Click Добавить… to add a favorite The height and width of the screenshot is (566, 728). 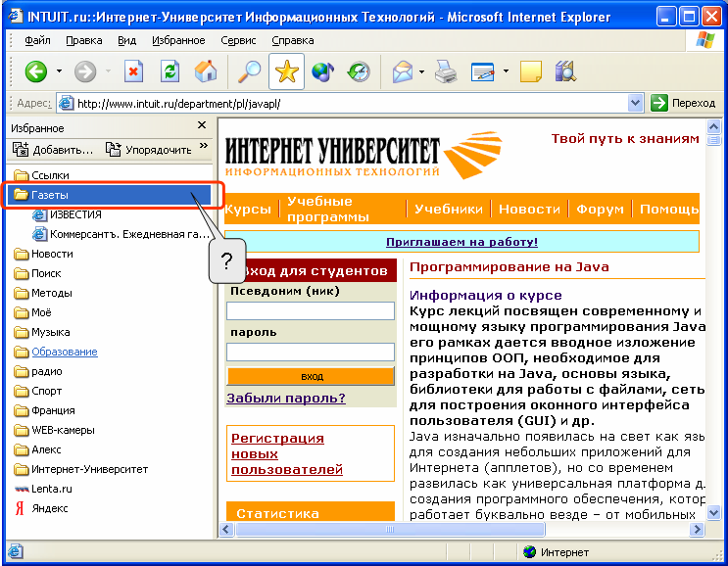(53, 150)
